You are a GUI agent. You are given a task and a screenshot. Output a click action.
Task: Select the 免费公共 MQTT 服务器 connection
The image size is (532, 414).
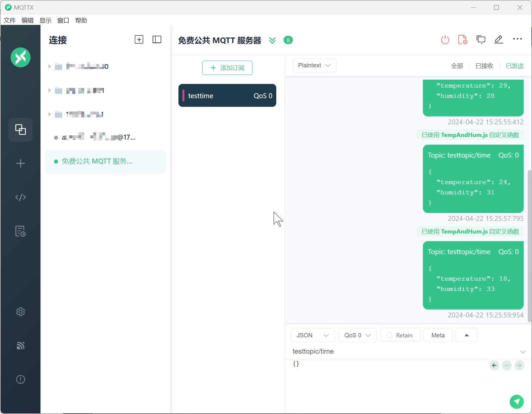[x=105, y=162]
